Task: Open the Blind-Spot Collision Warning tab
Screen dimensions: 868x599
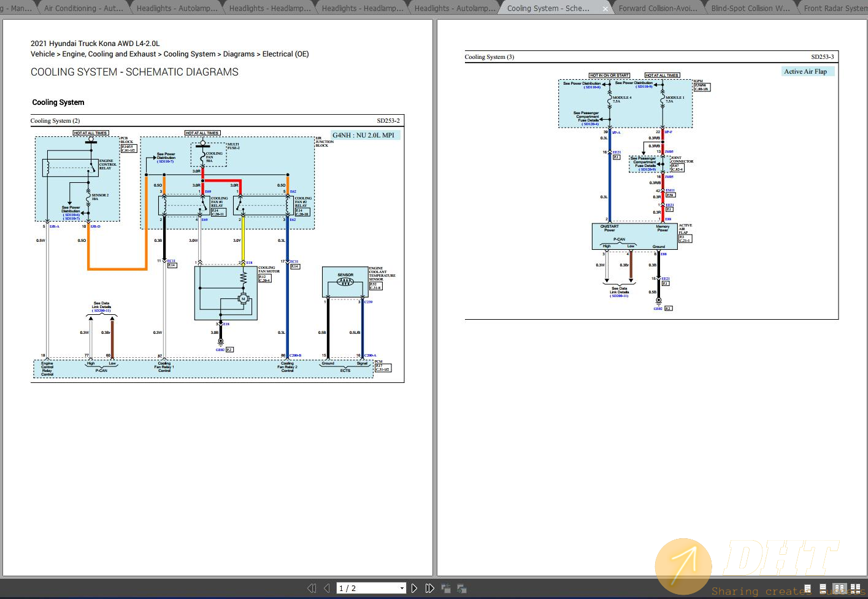Action: tap(750, 9)
